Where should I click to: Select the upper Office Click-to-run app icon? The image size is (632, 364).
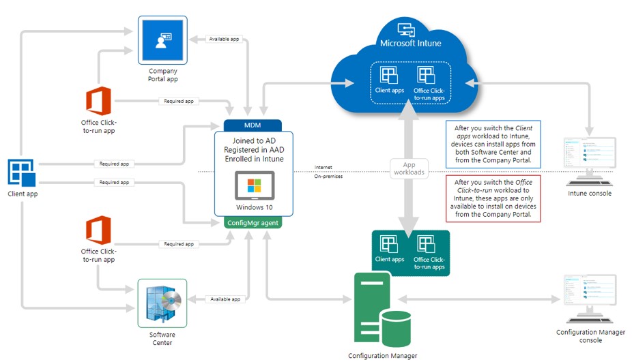[x=98, y=101]
